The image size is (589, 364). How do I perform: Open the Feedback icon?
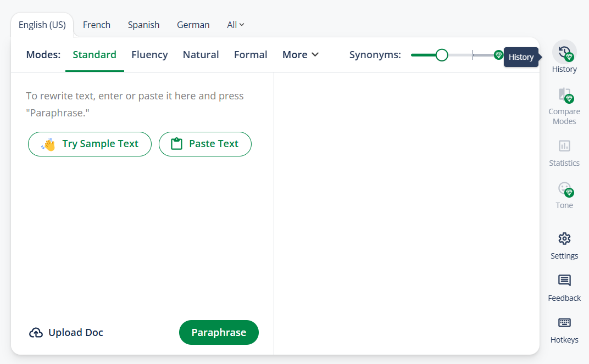click(x=564, y=281)
